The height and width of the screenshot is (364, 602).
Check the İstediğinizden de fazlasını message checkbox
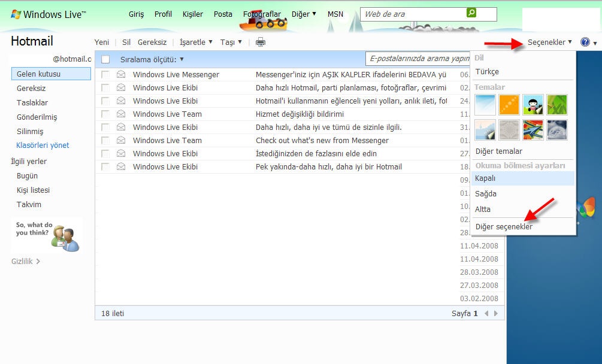tap(105, 153)
